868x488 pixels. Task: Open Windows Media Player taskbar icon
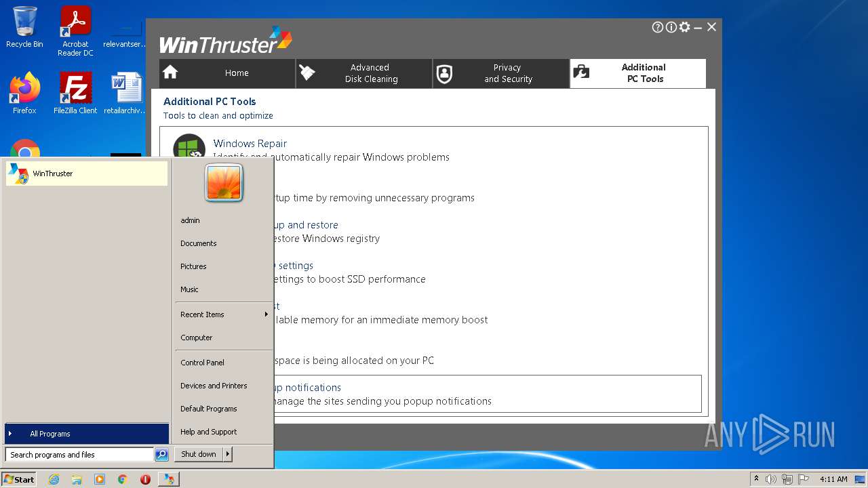pos(100,479)
